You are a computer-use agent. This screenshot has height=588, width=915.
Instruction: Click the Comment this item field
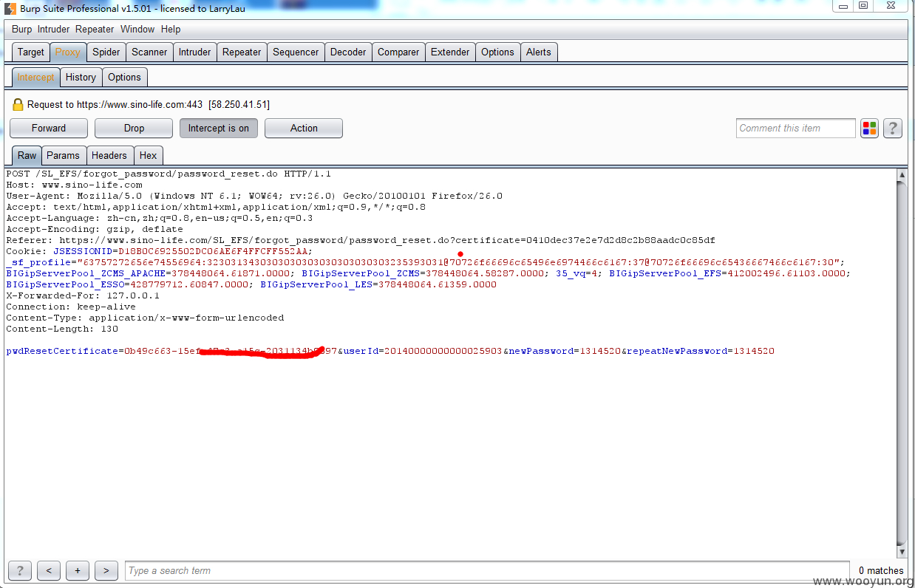796,129
